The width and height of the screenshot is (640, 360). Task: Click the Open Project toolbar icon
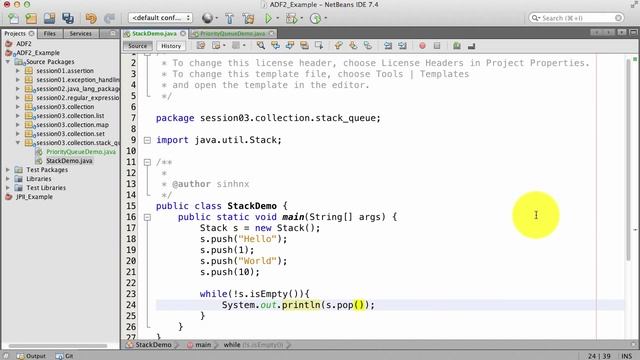(49, 18)
